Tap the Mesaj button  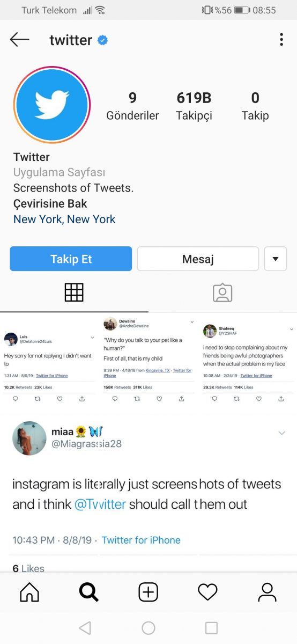click(198, 259)
